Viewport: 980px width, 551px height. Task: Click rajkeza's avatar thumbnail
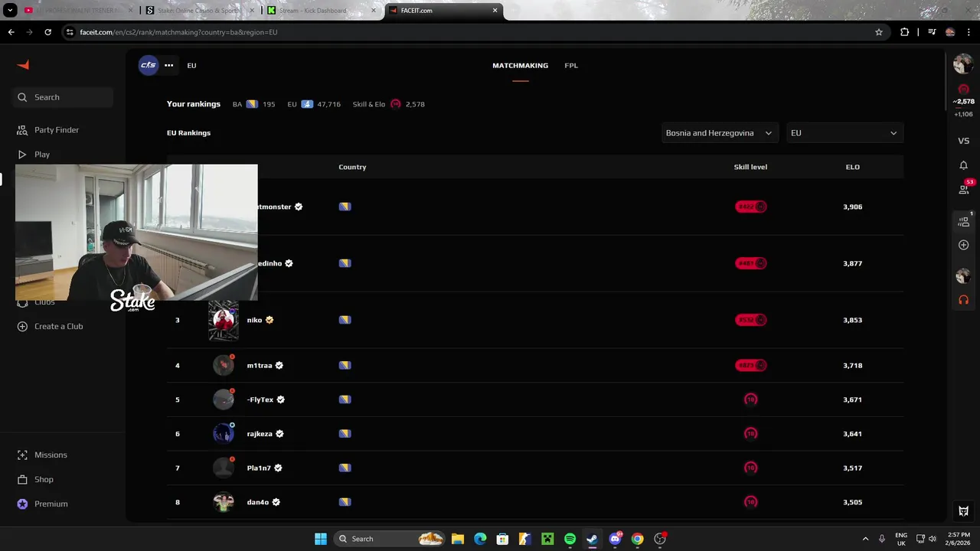click(x=224, y=434)
